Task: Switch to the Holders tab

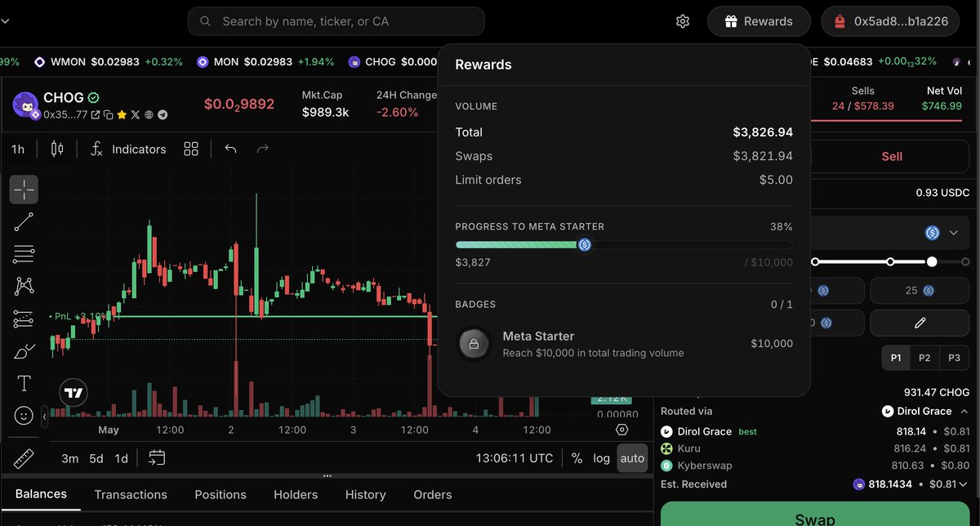Action: [x=296, y=494]
